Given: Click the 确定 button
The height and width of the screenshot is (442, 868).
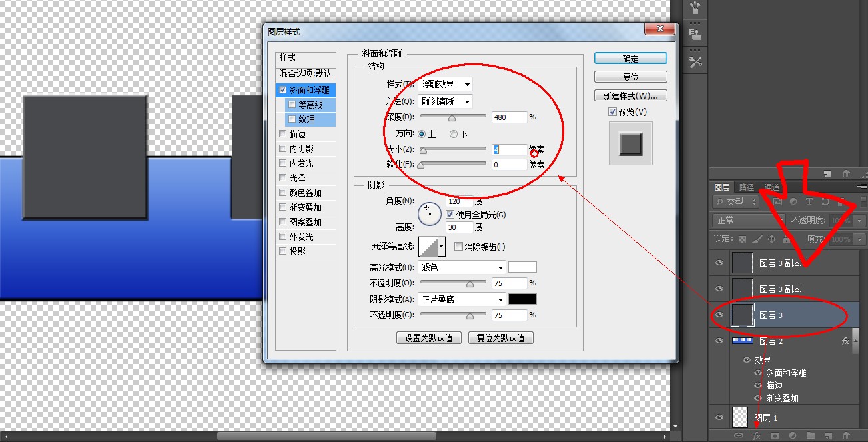Looking at the screenshot, I should click(631, 59).
